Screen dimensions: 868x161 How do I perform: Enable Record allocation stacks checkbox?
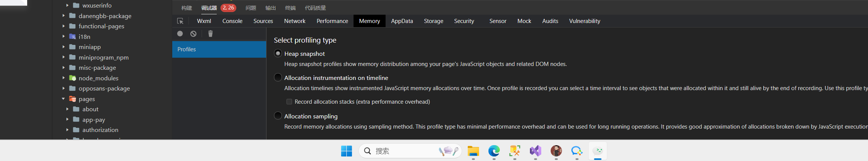289,102
